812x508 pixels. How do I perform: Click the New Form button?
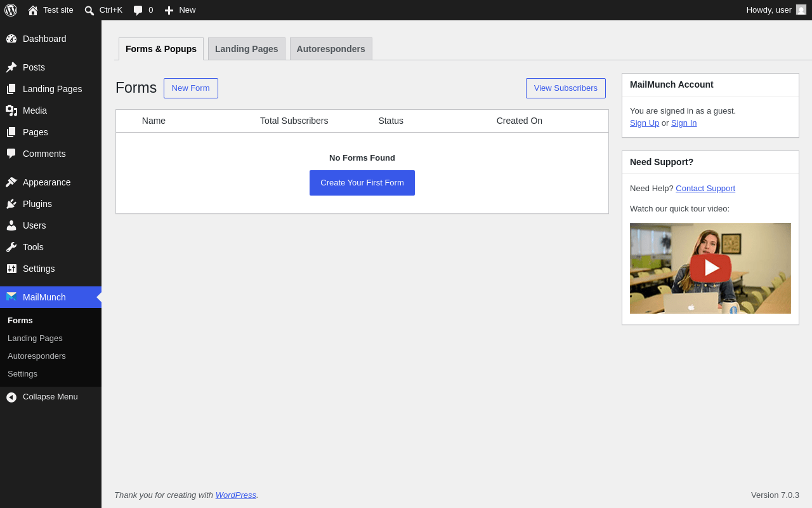point(191,88)
